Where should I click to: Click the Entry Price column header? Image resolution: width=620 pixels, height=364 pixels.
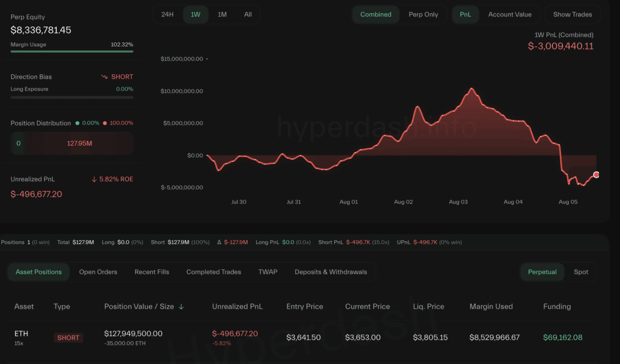coord(305,306)
